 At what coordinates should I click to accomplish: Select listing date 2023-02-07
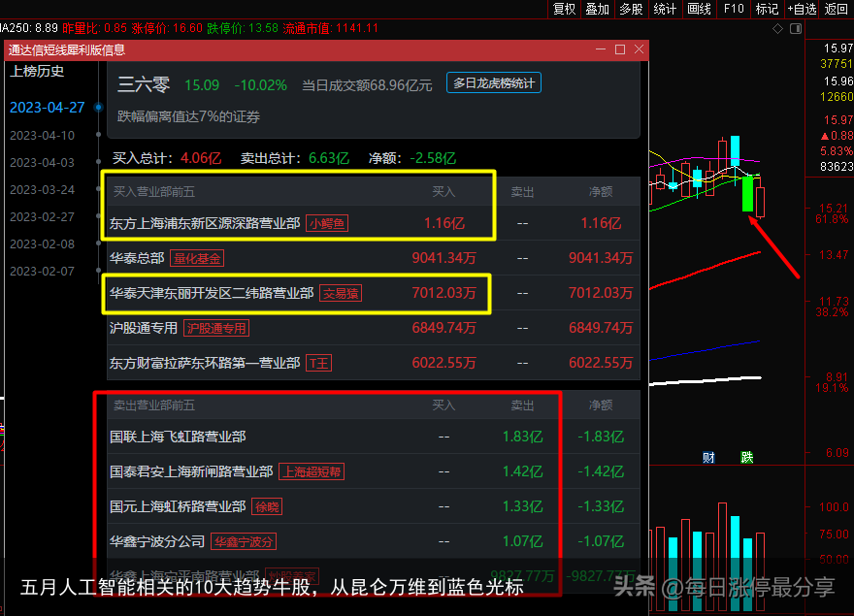43,272
